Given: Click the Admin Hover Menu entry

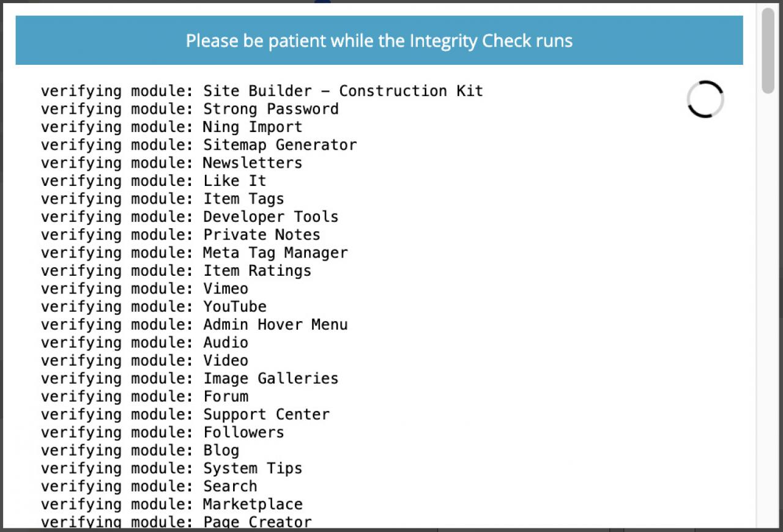Looking at the screenshot, I should point(195,325).
